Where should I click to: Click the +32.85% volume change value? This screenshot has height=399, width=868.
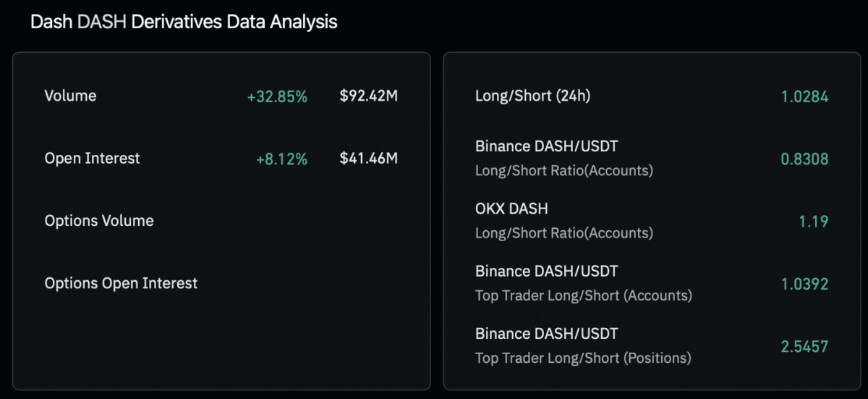pyautogui.click(x=277, y=96)
